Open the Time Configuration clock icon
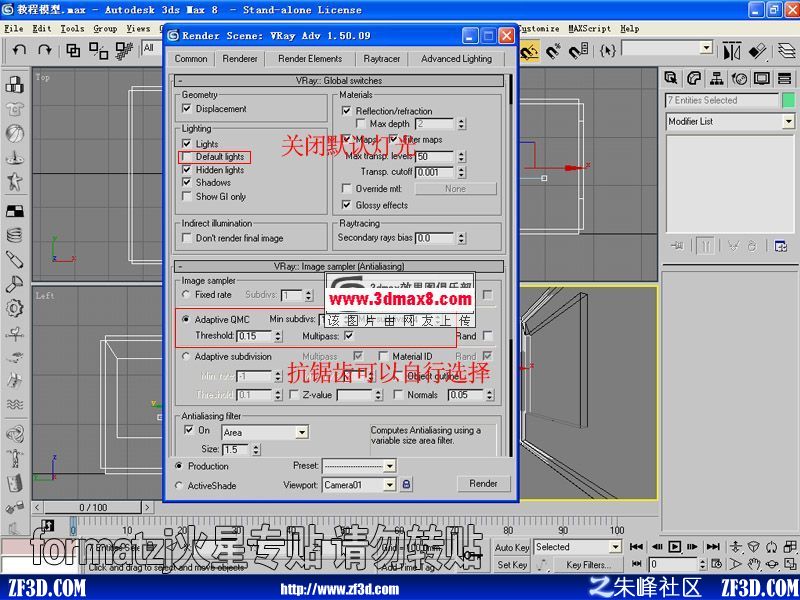Image resolution: width=800 pixels, height=600 pixels. (x=717, y=564)
